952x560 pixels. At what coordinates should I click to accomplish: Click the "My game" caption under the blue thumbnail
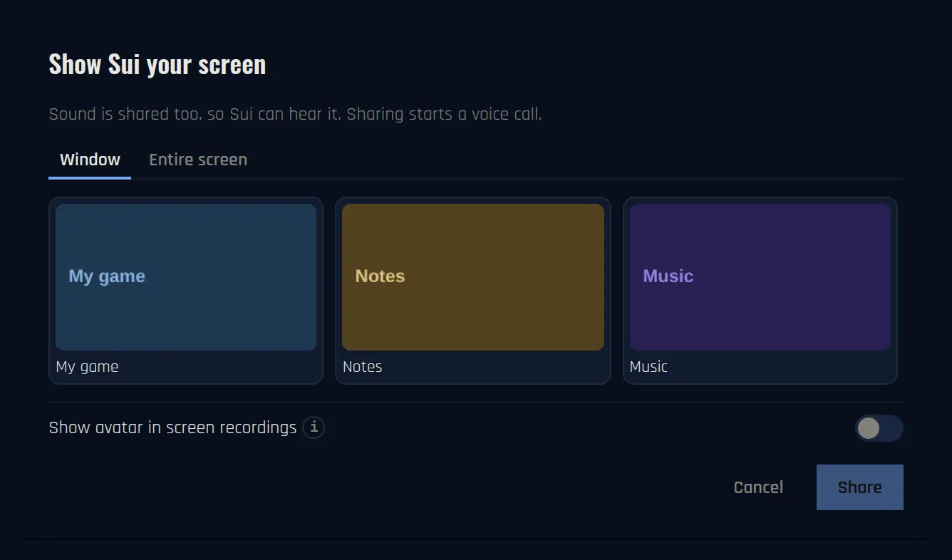point(87,367)
